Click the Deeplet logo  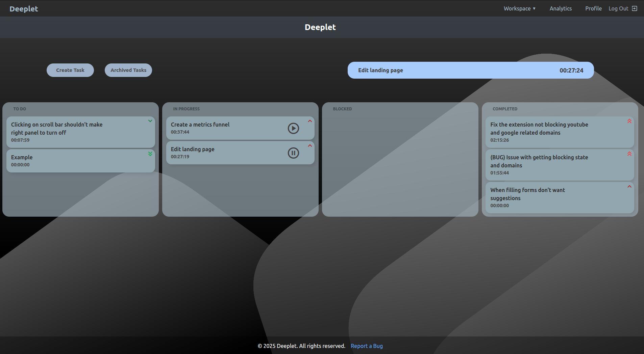point(23,8)
